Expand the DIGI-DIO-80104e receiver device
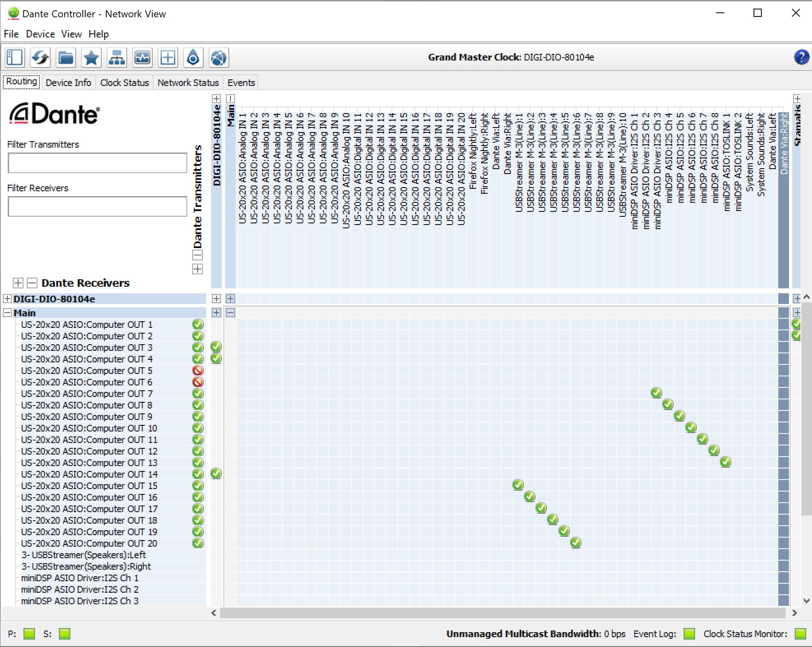 click(x=7, y=299)
